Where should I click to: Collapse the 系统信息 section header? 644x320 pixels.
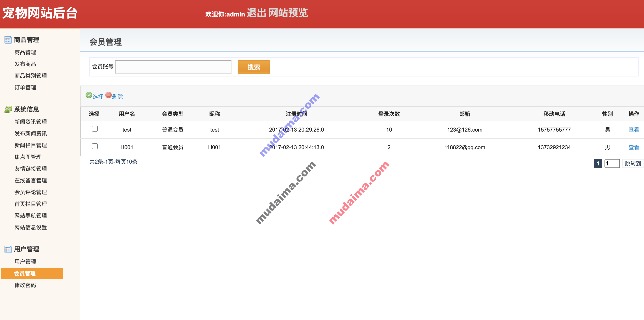[26, 109]
